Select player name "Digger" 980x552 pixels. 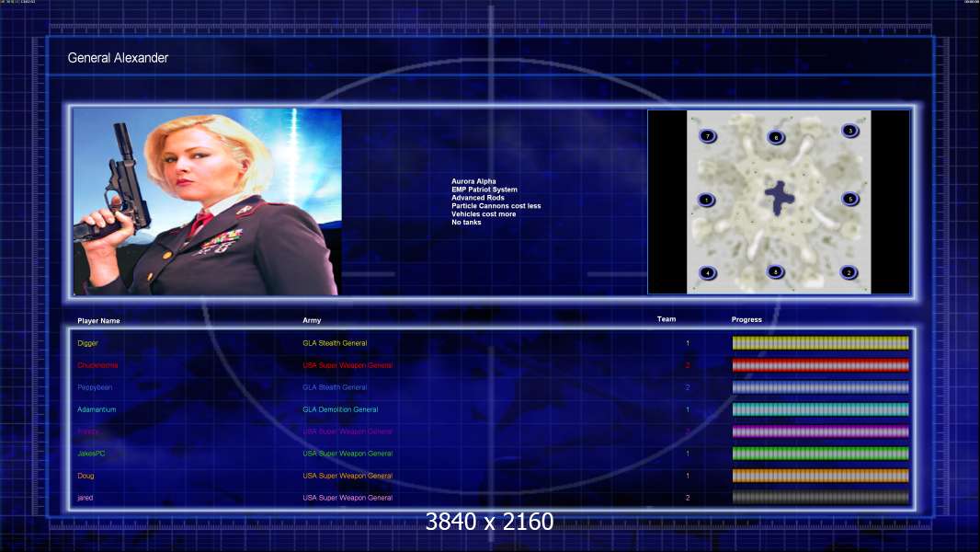point(87,343)
